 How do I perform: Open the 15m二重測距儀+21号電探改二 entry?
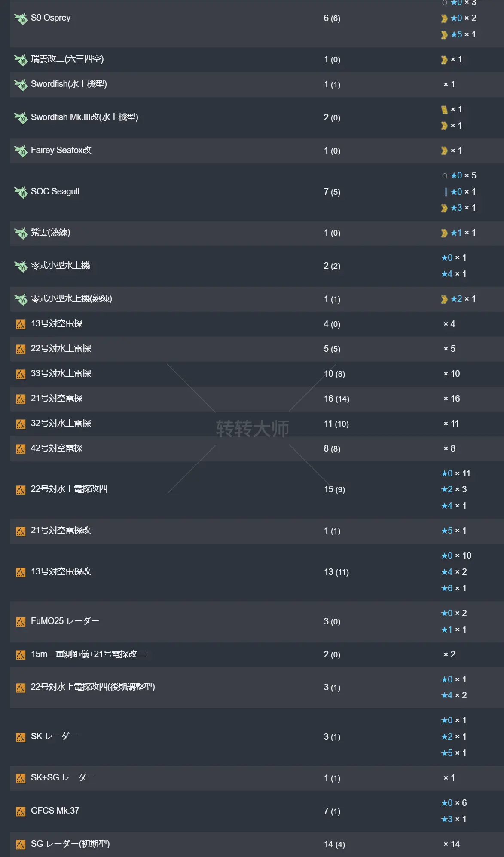[88, 654]
